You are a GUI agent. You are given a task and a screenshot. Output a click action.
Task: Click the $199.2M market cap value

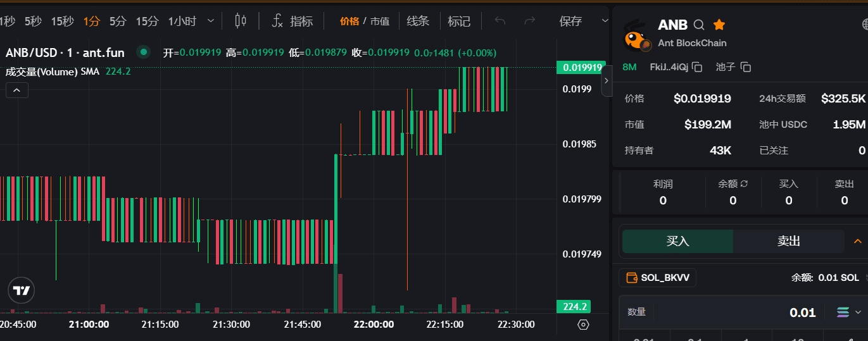708,125
